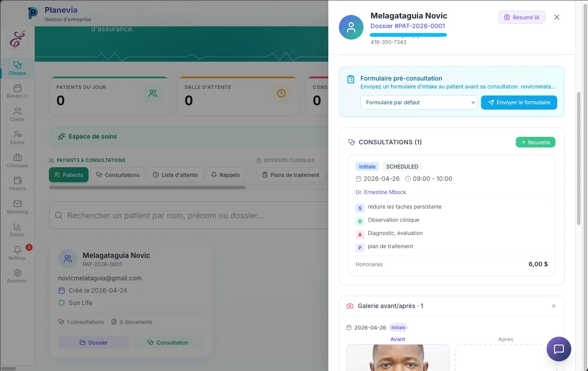Click the patient avatar in the dossier panel
Screen dimensions: 588x371
click(x=351, y=27)
